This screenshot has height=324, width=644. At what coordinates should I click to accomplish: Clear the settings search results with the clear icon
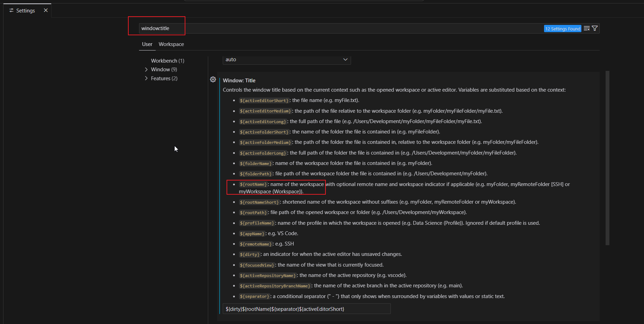pyautogui.click(x=587, y=28)
